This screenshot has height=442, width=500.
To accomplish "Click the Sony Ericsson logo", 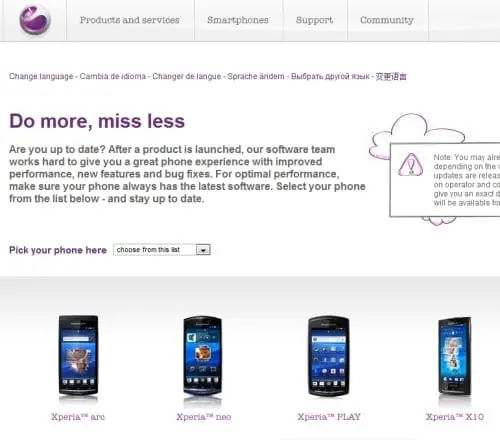I will pos(35,20).
